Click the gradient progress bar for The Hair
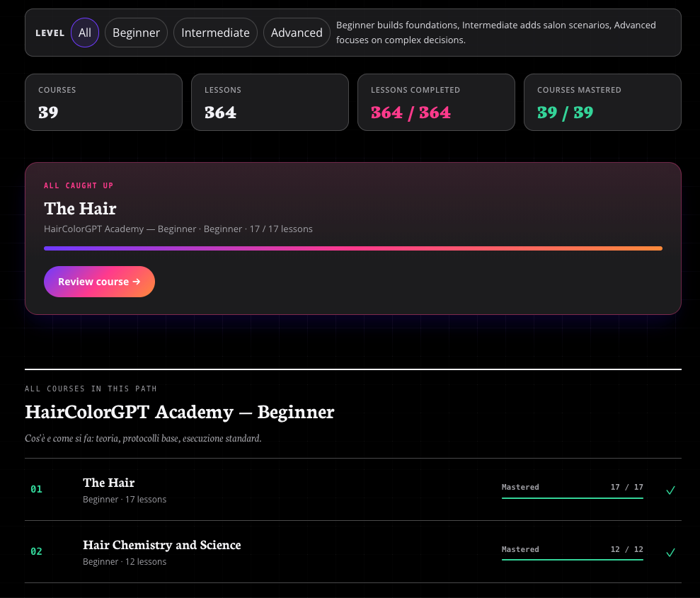Viewport: 700px width, 598px height. tap(352, 248)
